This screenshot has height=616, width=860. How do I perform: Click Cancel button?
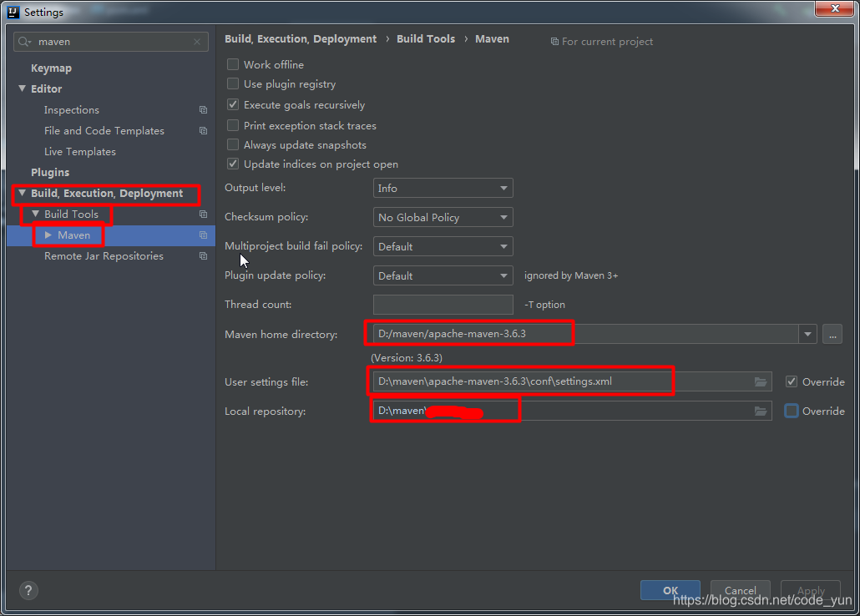point(741,590)
